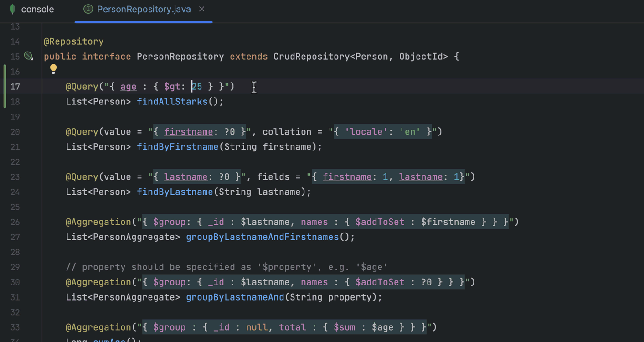644x342 pixels.
Task: Click line number 26 in the gutter
Action: 15,222
